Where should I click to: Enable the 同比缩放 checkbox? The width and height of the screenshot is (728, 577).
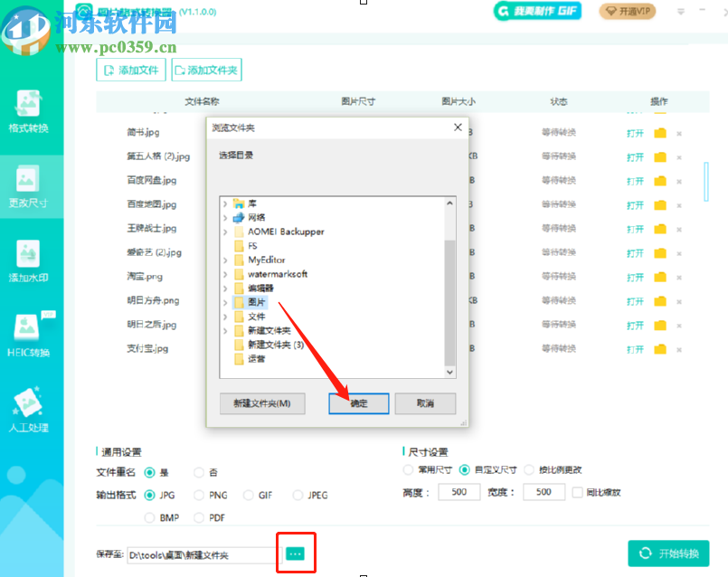(x=576, y=491)
